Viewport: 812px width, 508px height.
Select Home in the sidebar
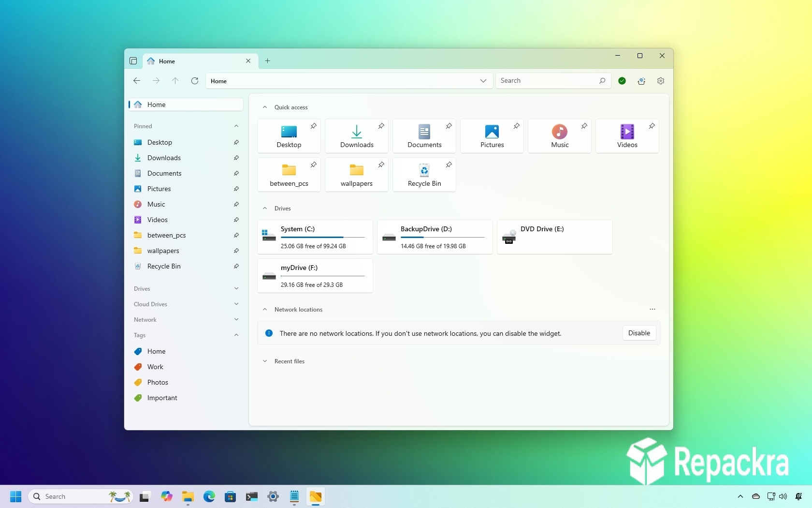(x=186, y=105)
